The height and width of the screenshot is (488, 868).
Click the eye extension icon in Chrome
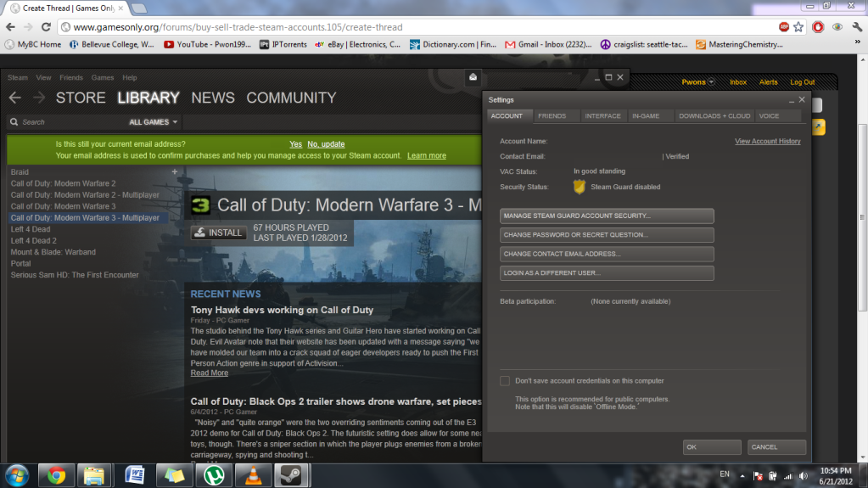click(837, 26)
